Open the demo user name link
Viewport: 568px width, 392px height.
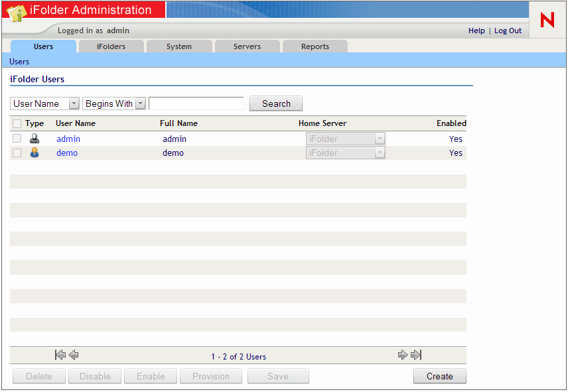[67, 153]
